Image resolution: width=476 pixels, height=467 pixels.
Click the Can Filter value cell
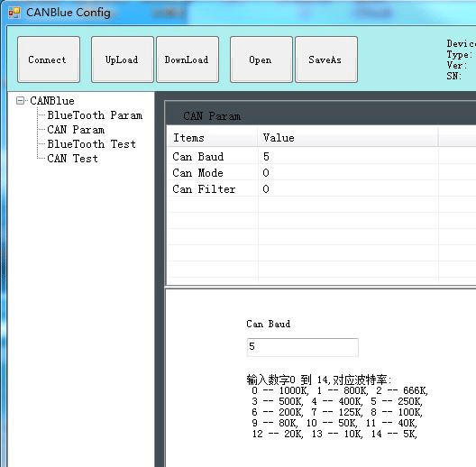coord(348,189)
